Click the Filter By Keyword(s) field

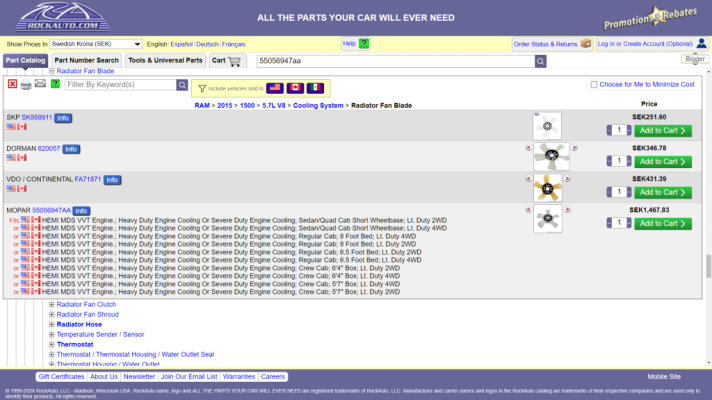(x=120, y=84)
